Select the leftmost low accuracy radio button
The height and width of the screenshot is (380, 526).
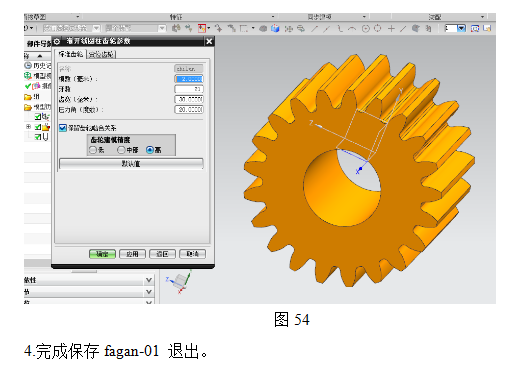point(93,150)
